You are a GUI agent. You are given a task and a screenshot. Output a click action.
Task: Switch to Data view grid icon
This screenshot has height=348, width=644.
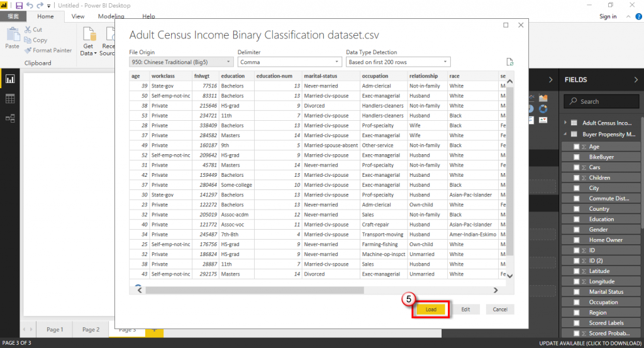(10, 99)
